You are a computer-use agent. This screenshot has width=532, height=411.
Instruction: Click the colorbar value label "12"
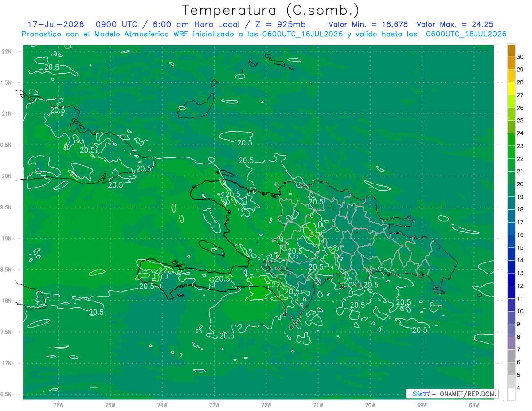tap(520, 286)
